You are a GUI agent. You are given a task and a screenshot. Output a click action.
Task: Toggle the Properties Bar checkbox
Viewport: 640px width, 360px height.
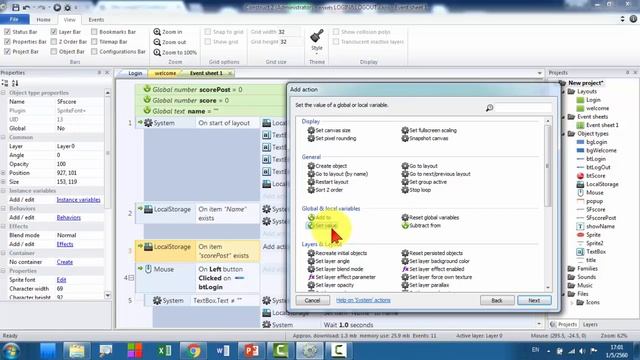tap(7, 42)
